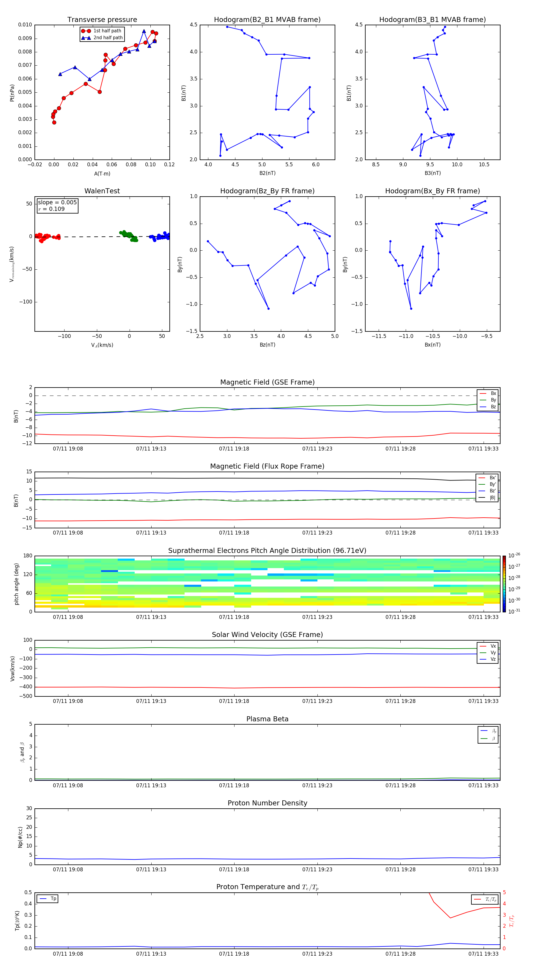Click the "pitch angle (deg)" y-axis label

[x=16, y=584]
